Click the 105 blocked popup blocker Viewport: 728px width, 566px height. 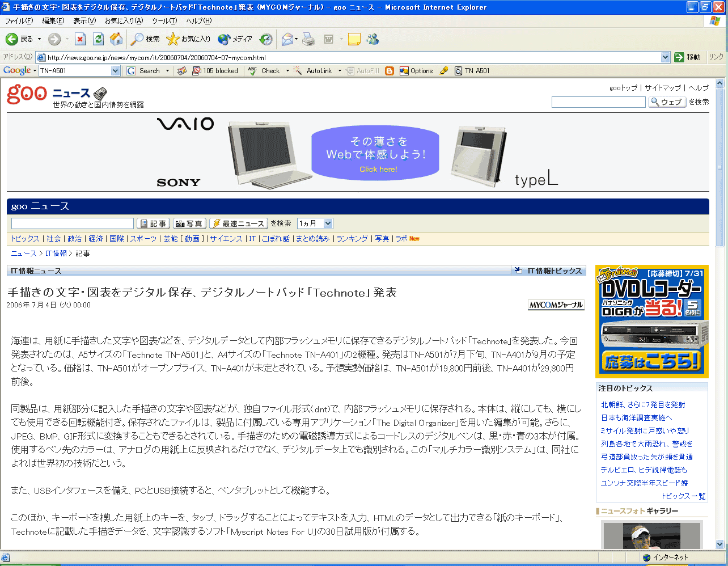click(215, 71)
